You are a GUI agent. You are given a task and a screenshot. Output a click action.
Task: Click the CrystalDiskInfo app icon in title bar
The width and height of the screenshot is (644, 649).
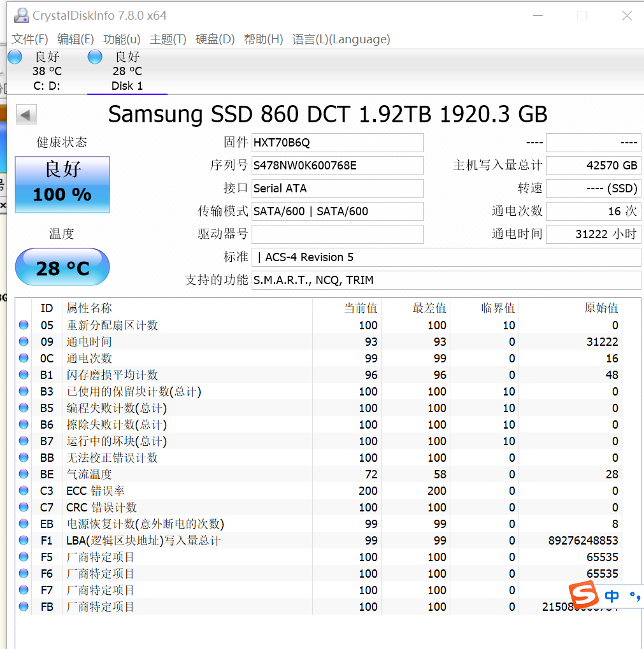21,16
